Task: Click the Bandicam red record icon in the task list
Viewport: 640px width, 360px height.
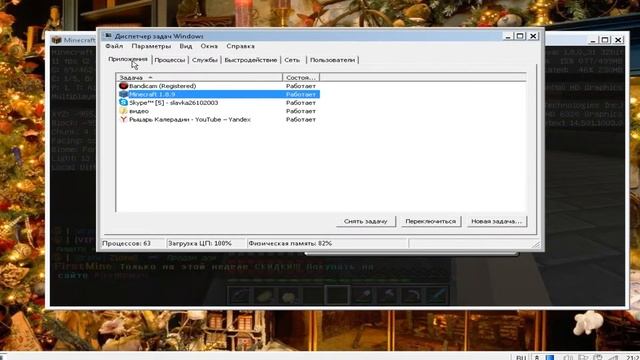Action: tap(123, 86)
